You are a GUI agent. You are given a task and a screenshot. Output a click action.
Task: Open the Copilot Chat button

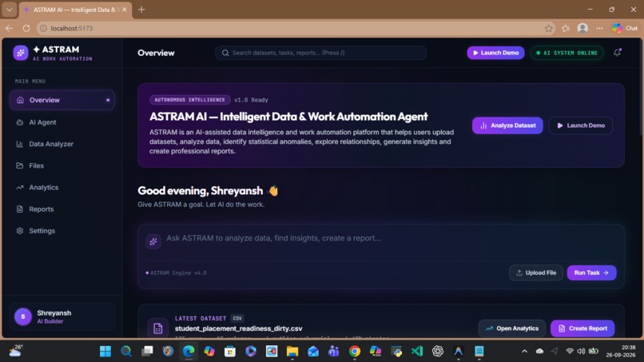(x=625, y=28)
